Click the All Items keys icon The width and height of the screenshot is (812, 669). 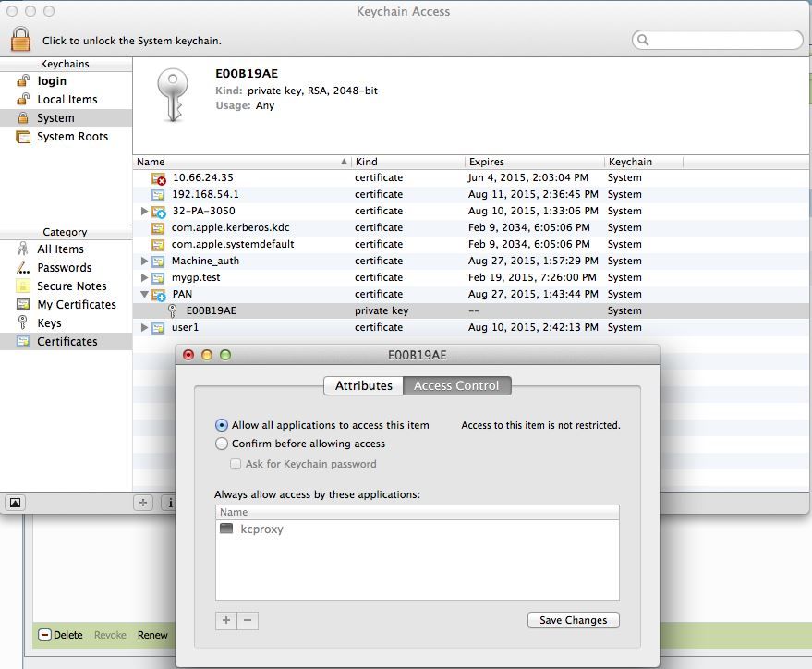point(23,249)
